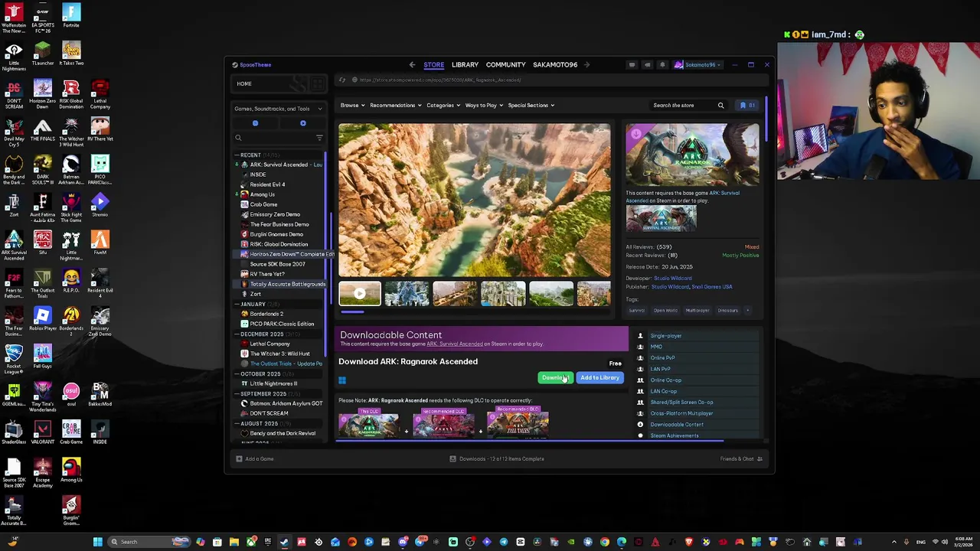Image resolution: width=980 pixels, height=551 pixels.
Task: Open the SAKAMOTO96 profile tab
Action: (x=555, y=65)
